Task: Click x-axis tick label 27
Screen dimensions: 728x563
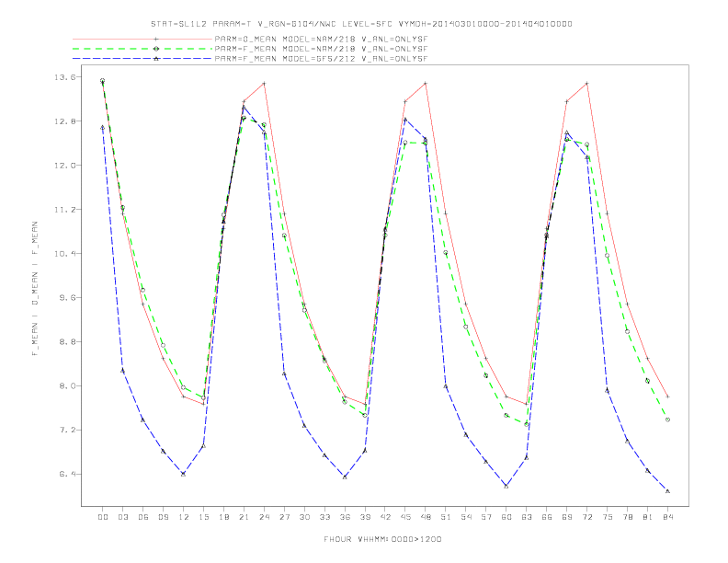Action: point(284,517)
